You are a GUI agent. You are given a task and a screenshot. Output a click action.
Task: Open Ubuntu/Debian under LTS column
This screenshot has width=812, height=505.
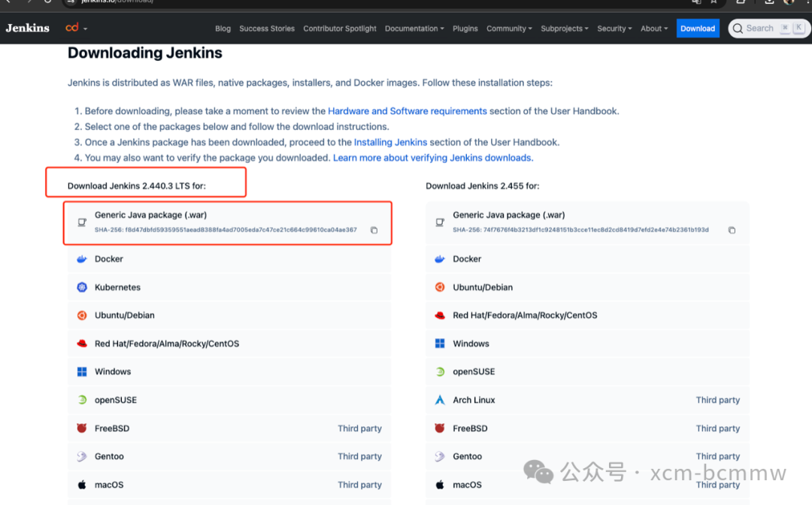(x=229, y=315)
